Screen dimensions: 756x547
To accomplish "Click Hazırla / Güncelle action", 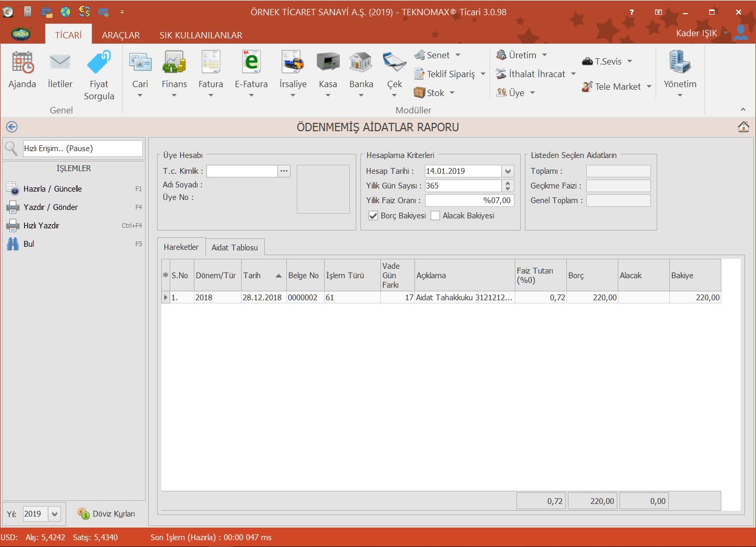I will pyautogui.click(x=53, y=189).
